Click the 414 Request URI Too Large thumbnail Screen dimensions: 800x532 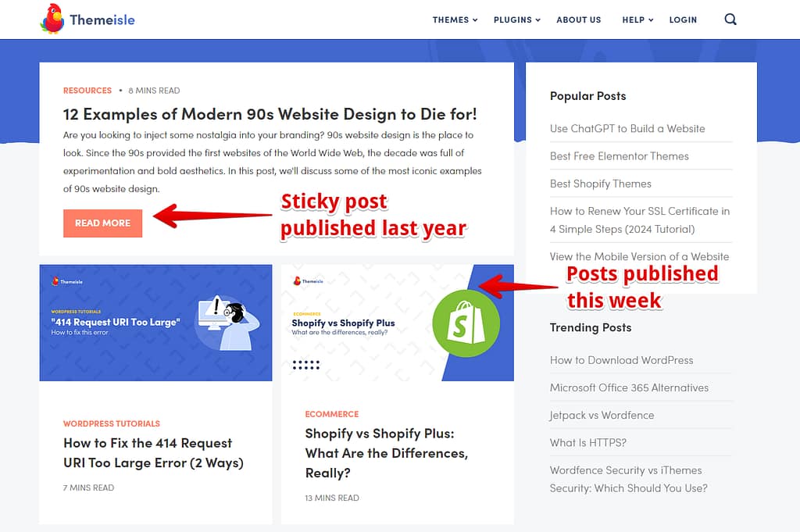(x=155, y=323)
